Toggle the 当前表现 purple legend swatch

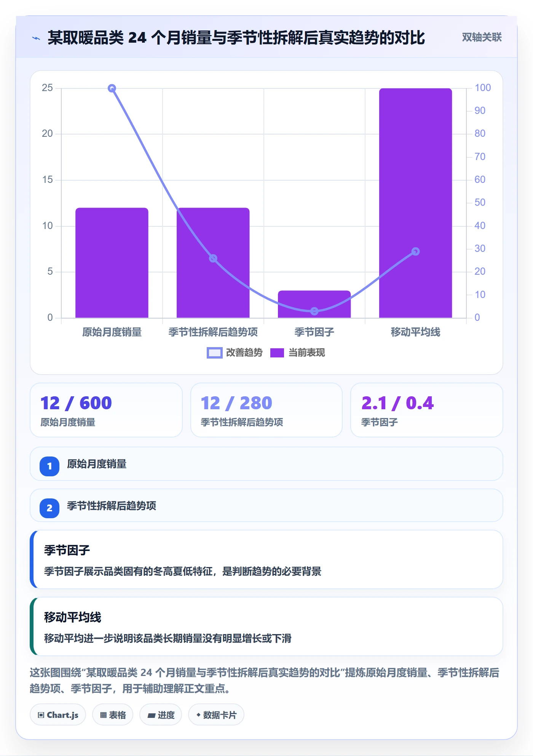pyautogui.click(x=277, y=353)
